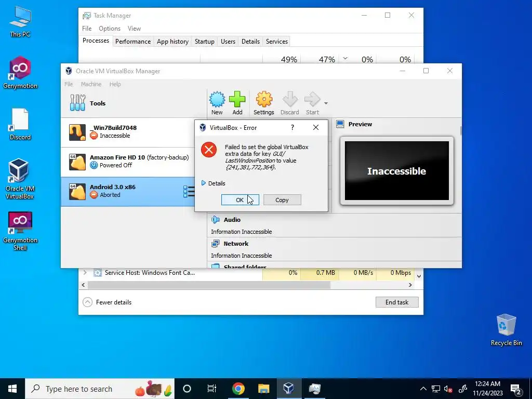Open Task Manager Options menu
The width and height of the screenshot is (532, 399).
coord(110,29)
